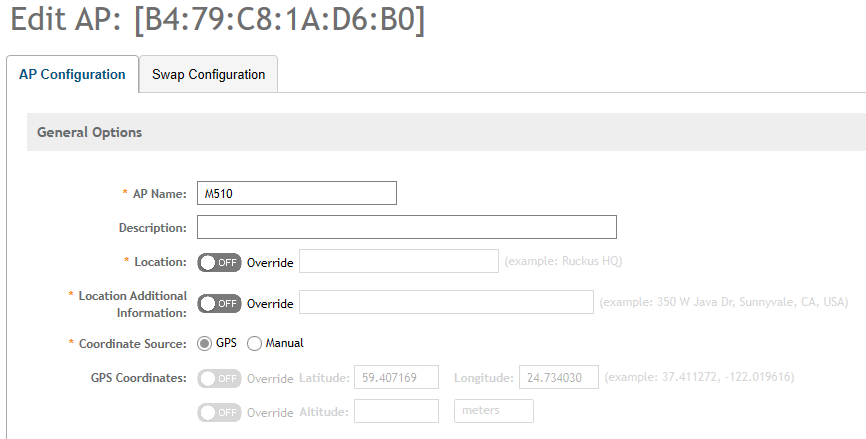Collapse the General Options section header
The height and width of the screenshot is (439, 866).
pyautogui.click(x=90, y=132)
